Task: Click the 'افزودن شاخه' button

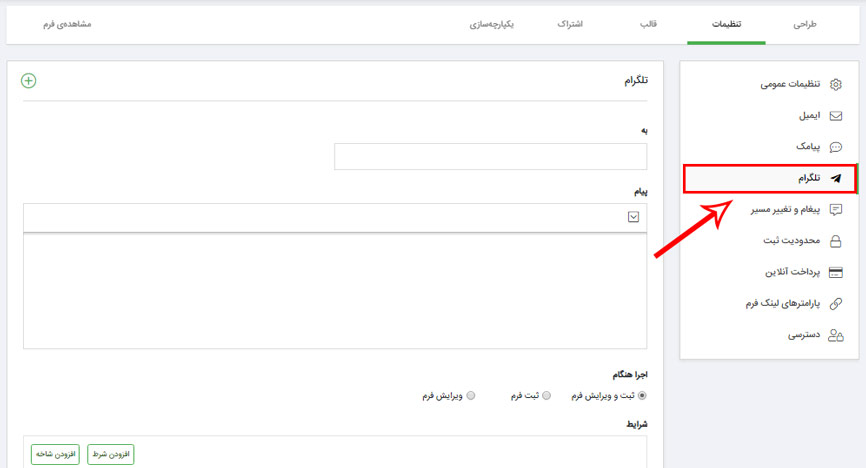Action: (x=55, y=454)
